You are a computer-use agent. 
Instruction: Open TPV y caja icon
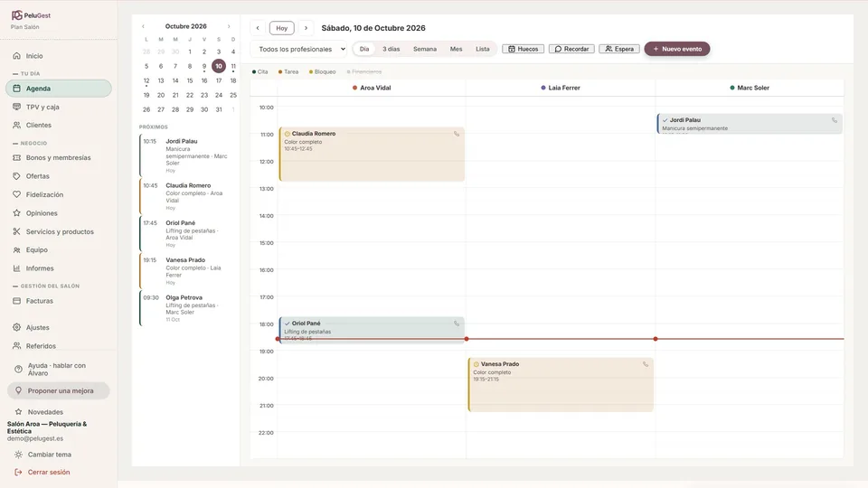click(x=16, y=107)
